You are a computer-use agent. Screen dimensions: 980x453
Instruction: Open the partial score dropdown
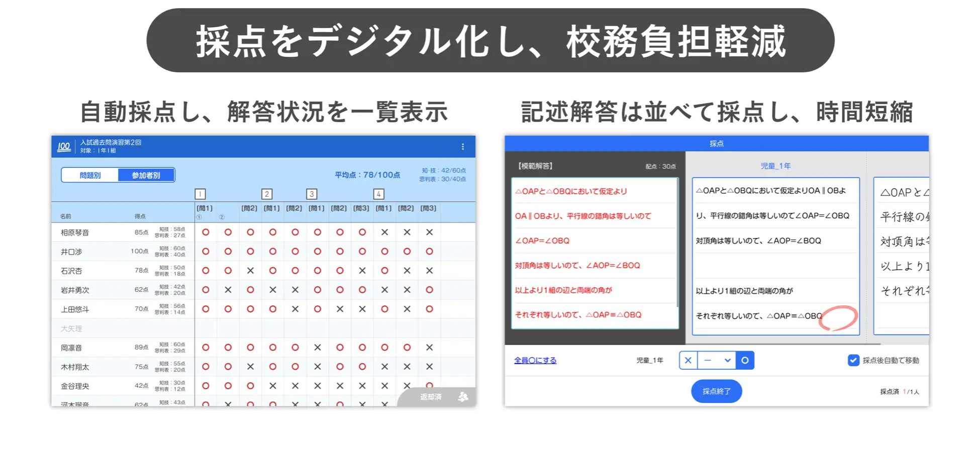[x=717, y=360]
